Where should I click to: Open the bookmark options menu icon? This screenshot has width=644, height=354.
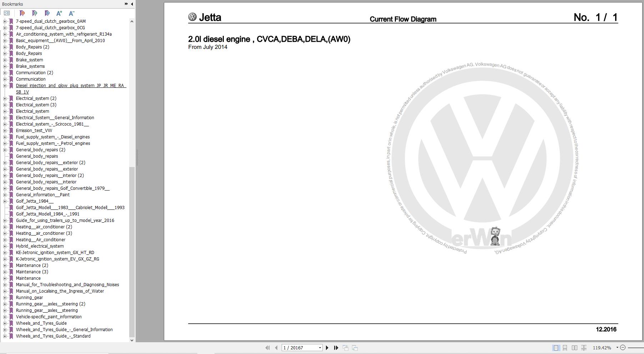(x=7, y=13)
